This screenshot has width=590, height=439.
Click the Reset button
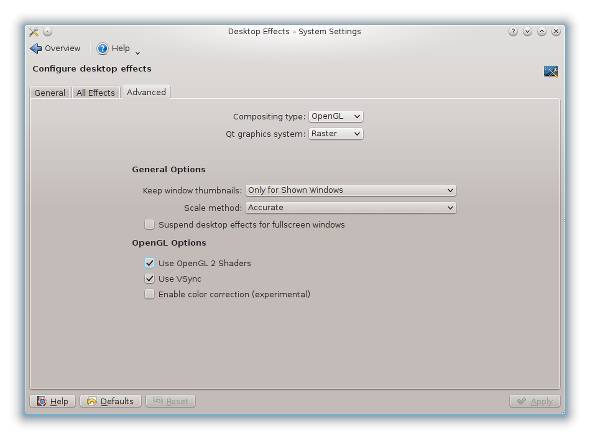(170, 401)
